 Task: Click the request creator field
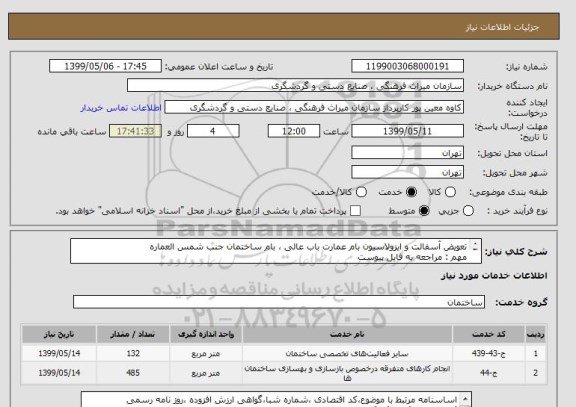pos(314,108)
